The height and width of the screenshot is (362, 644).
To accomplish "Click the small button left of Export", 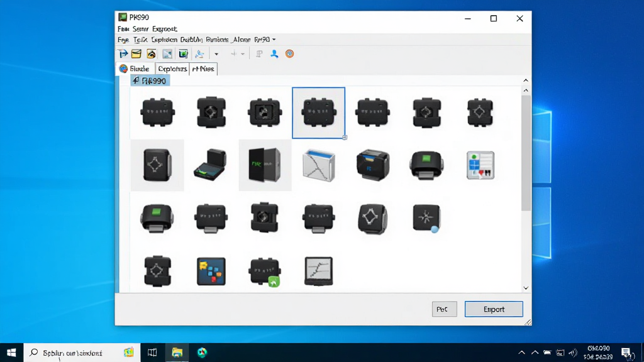I will click(445, 309).
